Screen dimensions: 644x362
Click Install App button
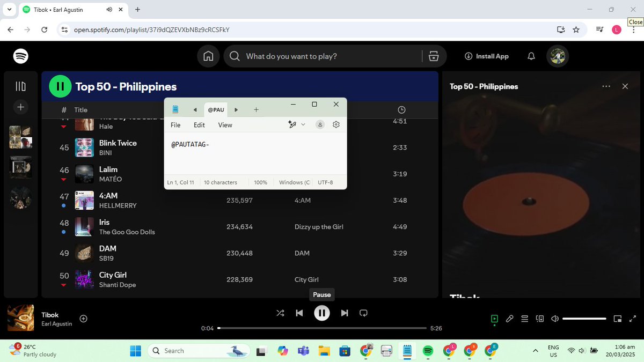[486, 56]
